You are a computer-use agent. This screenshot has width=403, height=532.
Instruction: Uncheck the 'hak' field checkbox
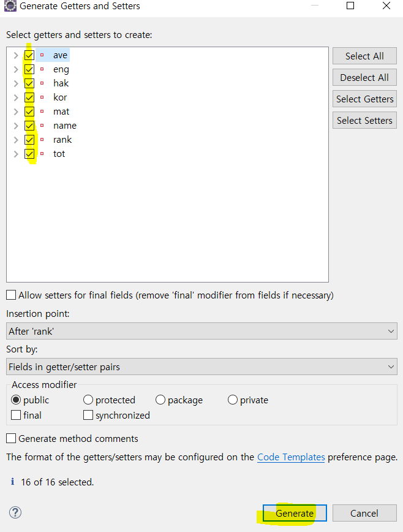tap(29, 83)
